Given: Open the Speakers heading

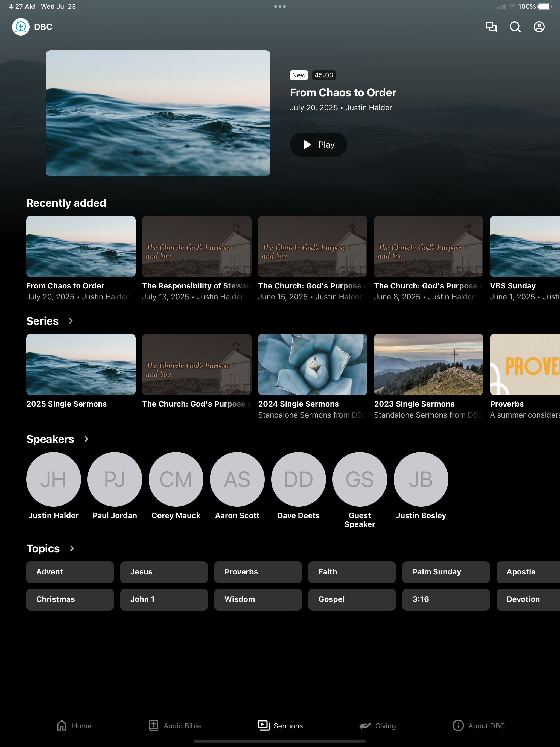Looking at the screenshot, I should (50, 439).
